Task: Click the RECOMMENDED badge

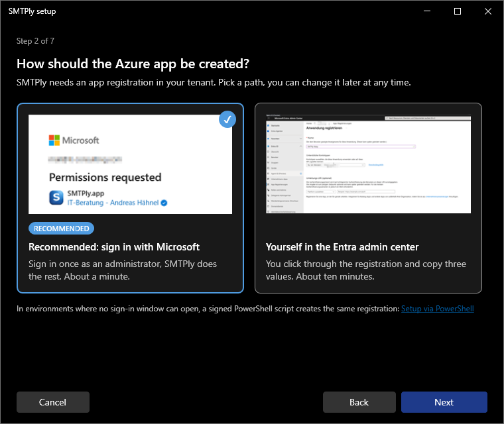Action: point(62,229)
